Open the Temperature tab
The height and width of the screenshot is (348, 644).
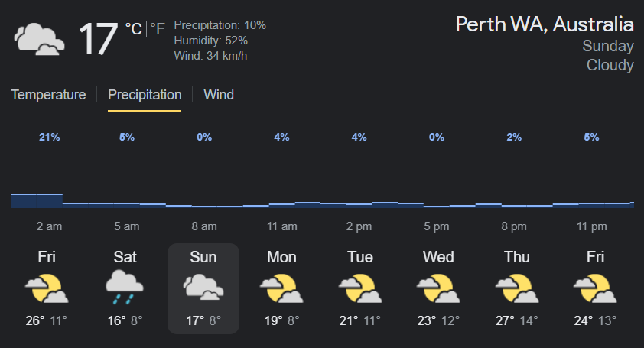[x=48, y=95]
